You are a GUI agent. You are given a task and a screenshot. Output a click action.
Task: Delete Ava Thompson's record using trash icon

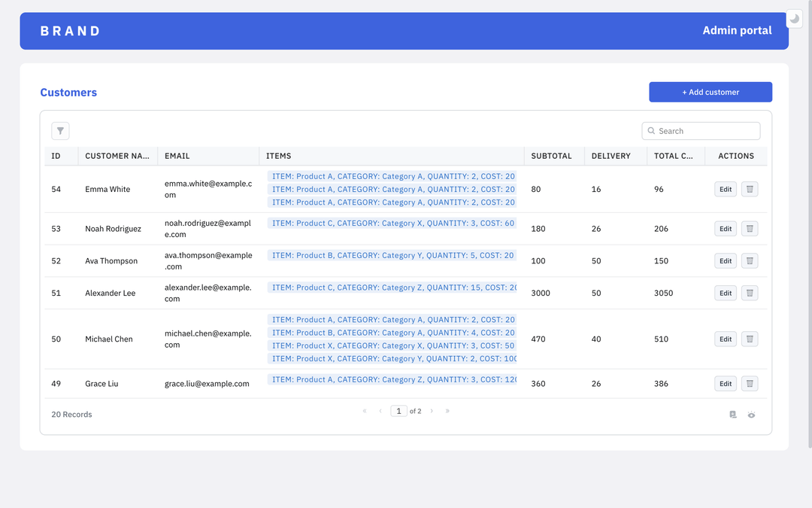[749, 260]
